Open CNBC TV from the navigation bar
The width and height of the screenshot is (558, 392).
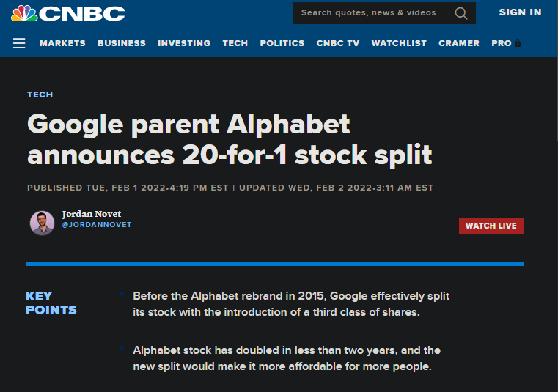(338, 43)
